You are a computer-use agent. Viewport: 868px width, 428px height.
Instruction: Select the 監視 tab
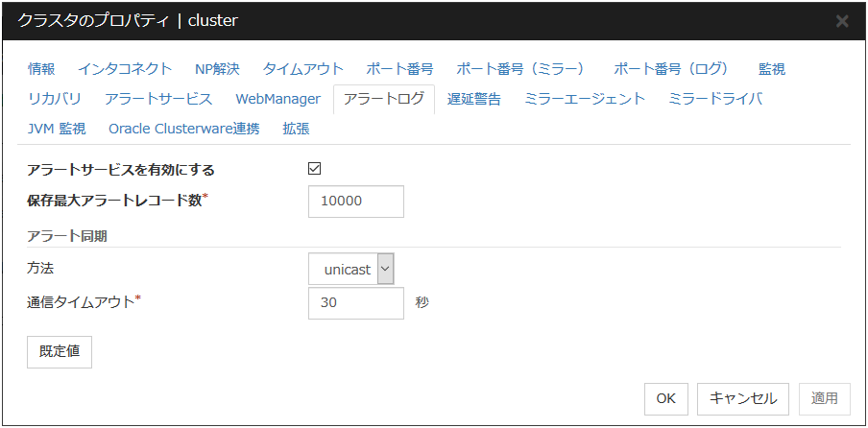pos(772,69)
